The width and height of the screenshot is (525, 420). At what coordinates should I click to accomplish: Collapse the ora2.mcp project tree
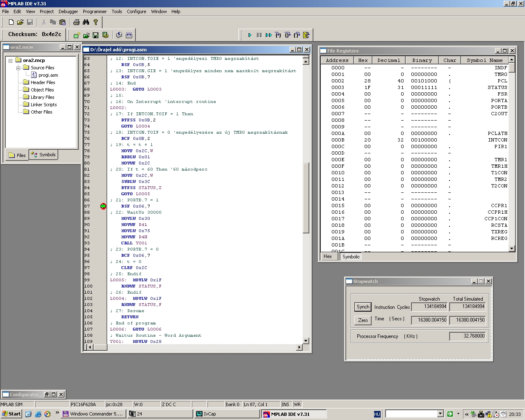(x=11, y=60)
